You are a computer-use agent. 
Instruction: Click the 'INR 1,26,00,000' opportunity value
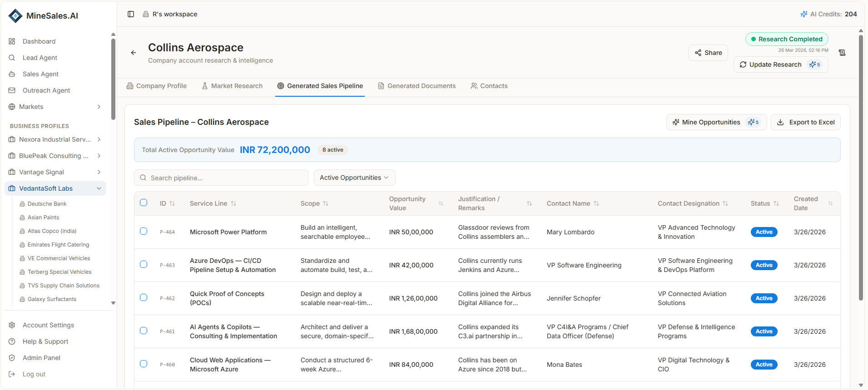coord(413,298)
